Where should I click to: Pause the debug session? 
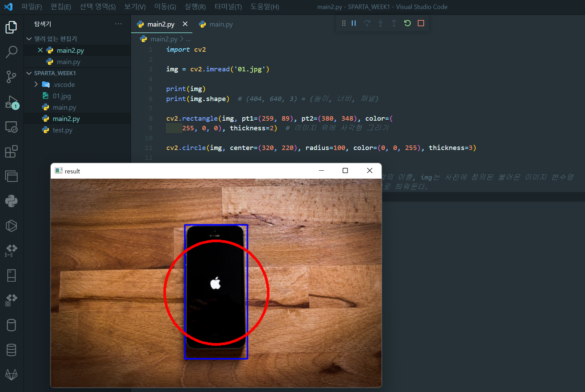click(x=354, y=23)
